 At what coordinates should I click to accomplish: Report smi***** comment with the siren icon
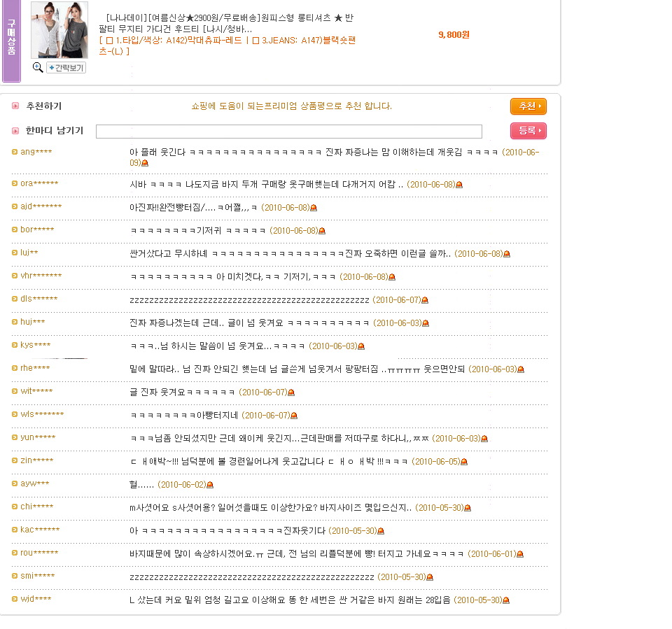pyautogui.click(x=429, y=578)
